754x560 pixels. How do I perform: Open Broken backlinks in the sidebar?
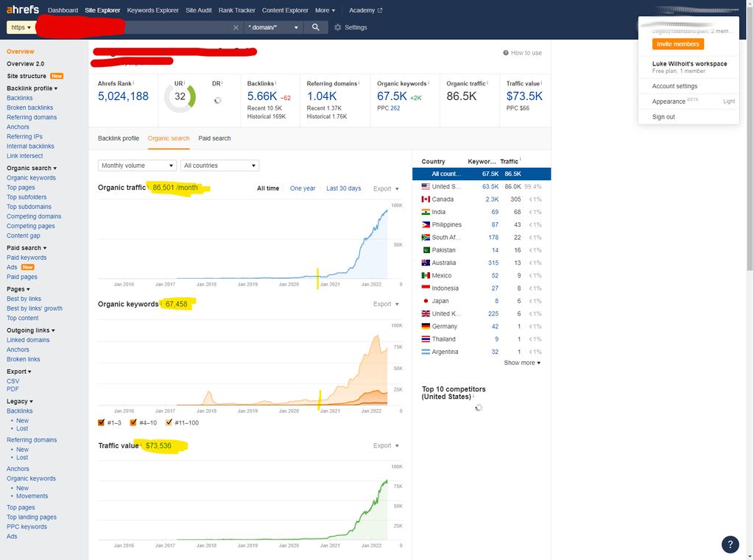click(29, 107)
